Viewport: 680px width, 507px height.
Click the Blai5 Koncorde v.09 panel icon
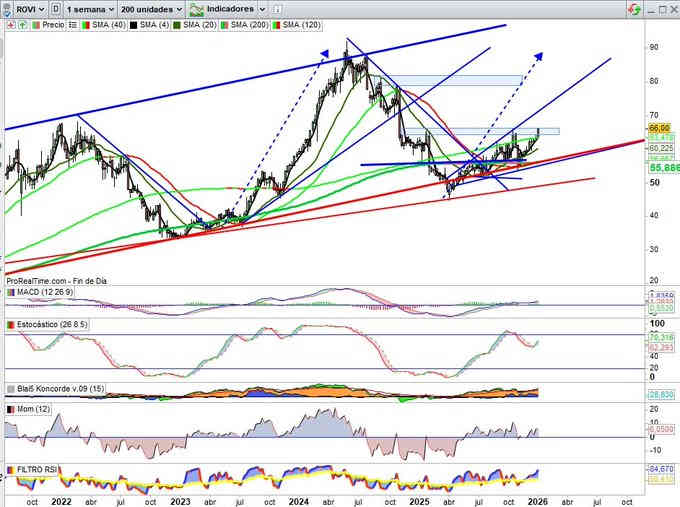click(11, 389)
